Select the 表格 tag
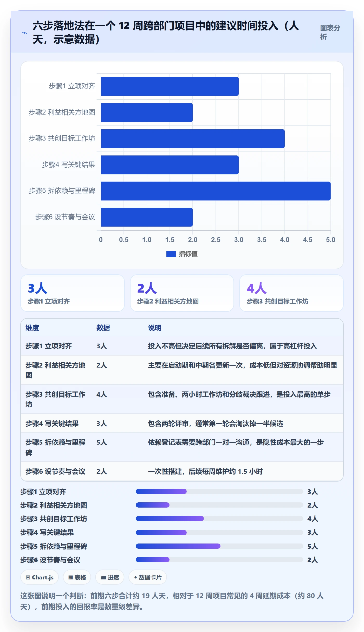This screenshot has width=364, height=632. (x=77, y=577)
